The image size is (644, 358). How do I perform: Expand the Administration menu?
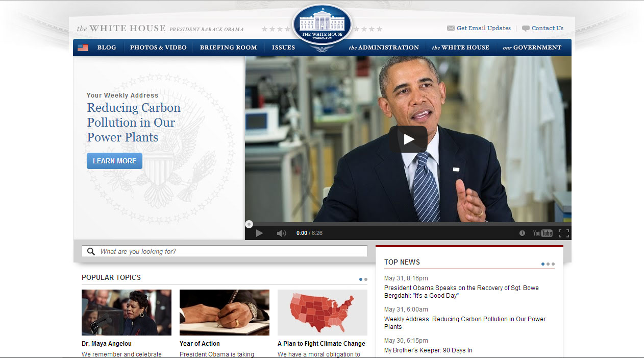click(x=384, y=47)
